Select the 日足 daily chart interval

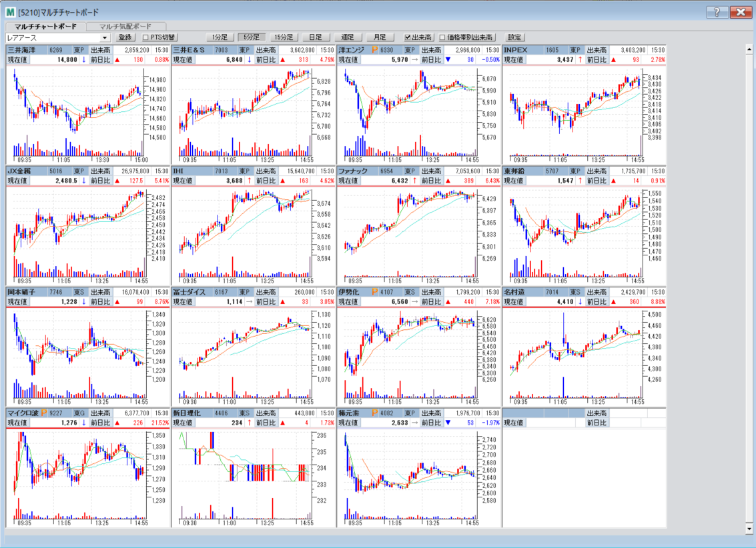[x=316, y=38]
